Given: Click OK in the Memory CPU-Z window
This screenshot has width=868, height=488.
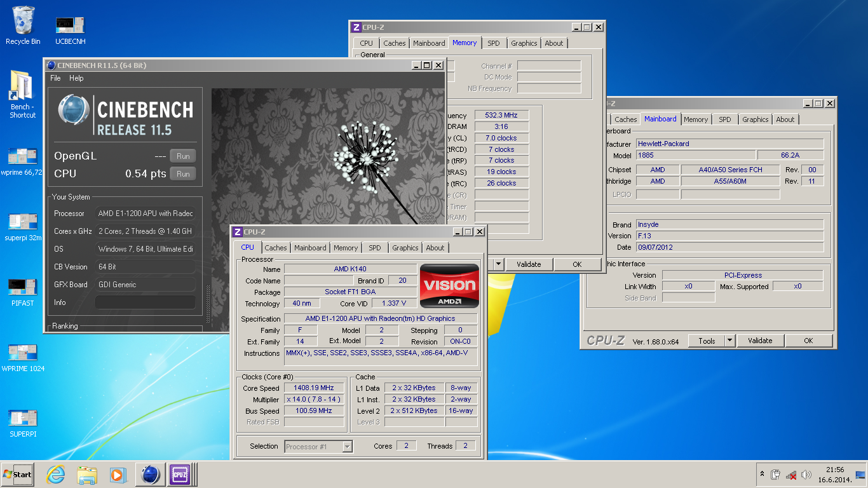Looking at the screenshot, I should [577, 264].
